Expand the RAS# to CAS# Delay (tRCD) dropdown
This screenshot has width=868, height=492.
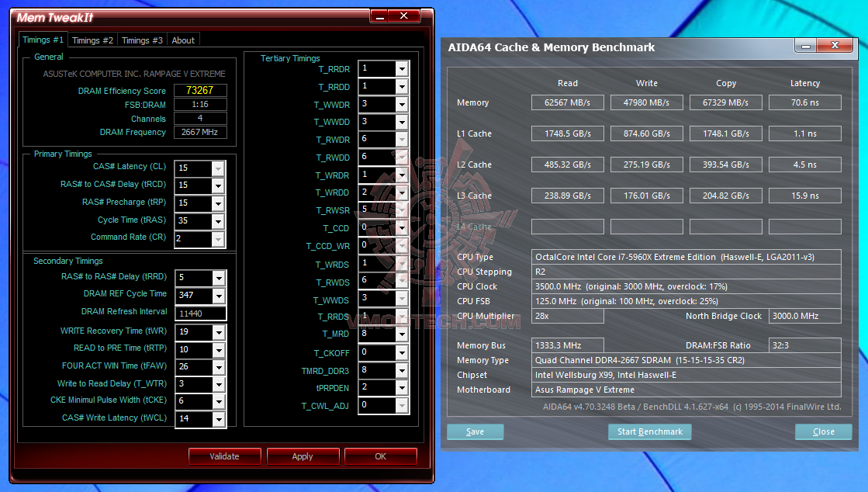pyautogui.click(x=218, y=185)
